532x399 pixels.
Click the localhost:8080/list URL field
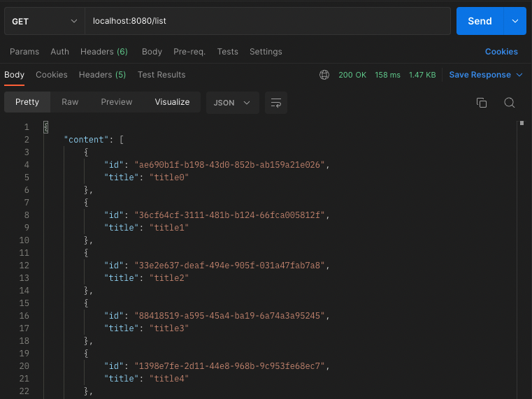point(267,21)
